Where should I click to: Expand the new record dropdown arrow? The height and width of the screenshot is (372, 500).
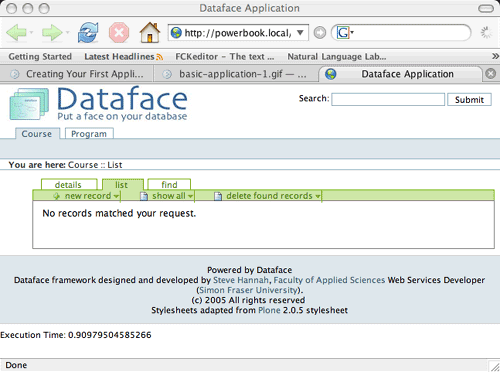116,196
